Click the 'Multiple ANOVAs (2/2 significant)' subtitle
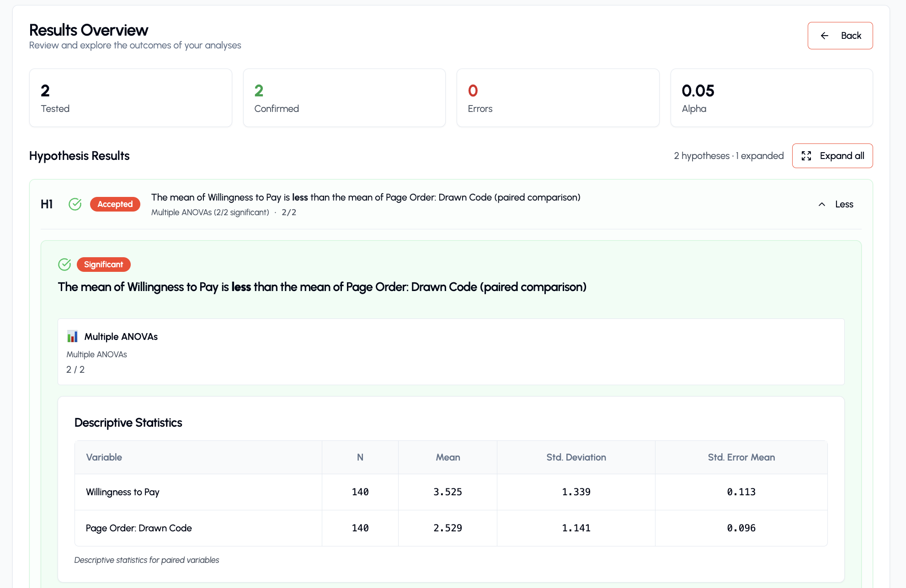This screenshot has width=906, height=588. (210, 212)
